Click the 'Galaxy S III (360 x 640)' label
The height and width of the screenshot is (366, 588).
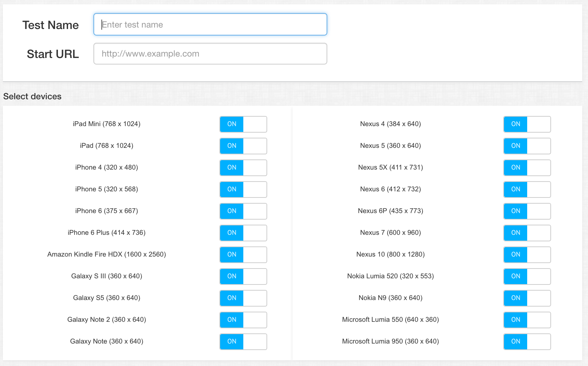pyautogui.click(x=106, y=276)
